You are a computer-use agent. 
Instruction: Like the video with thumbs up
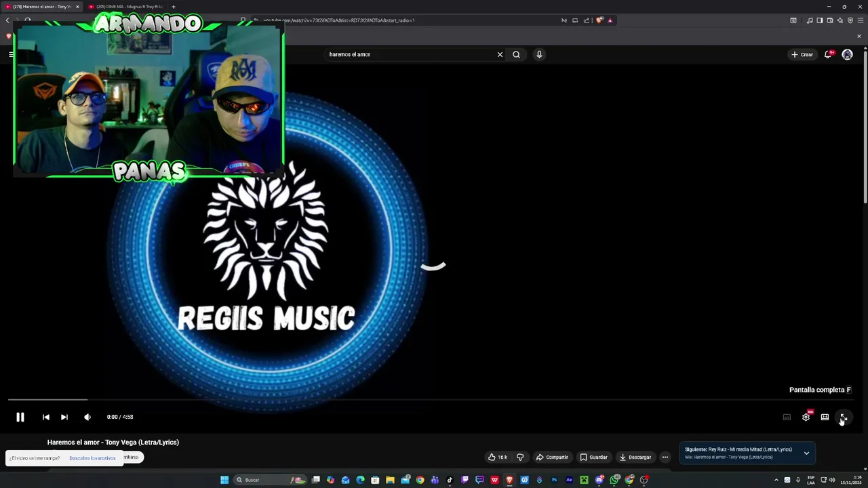click(497, 457)
